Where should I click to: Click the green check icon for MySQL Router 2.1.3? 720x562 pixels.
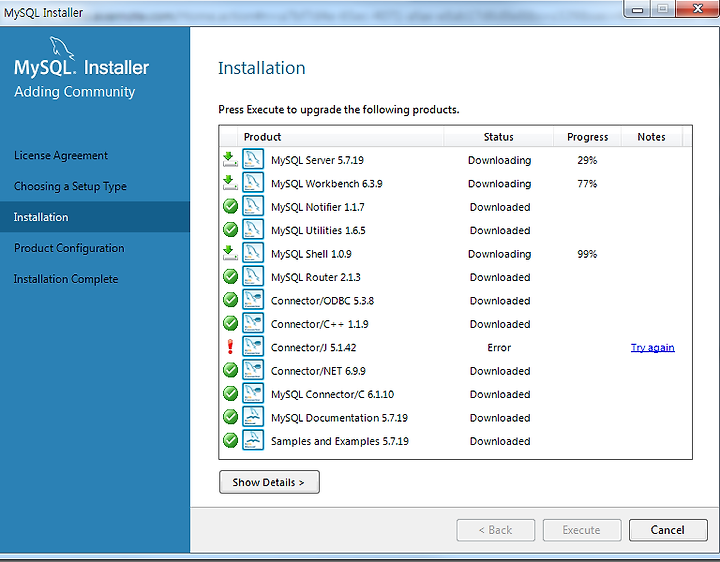coord(230,277)
